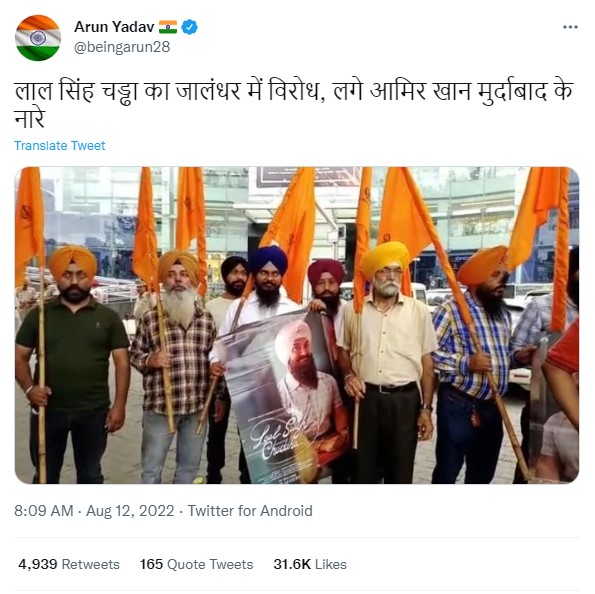Visit the @beingarun28 handle
This screenshot has width=595, height=594.
[x=122, y=47]
